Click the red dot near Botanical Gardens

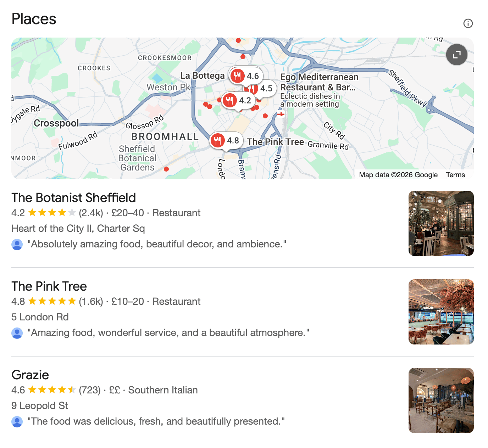pos(166,169)
